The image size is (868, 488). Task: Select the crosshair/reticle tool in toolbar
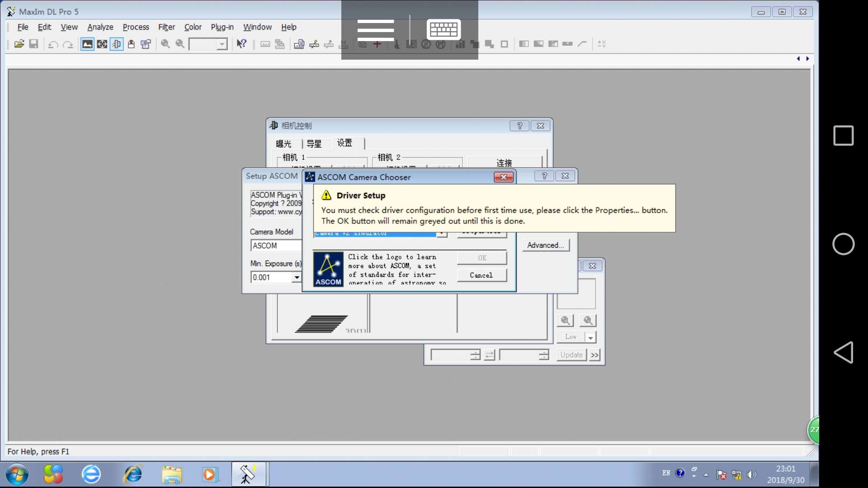pos(101,43)
